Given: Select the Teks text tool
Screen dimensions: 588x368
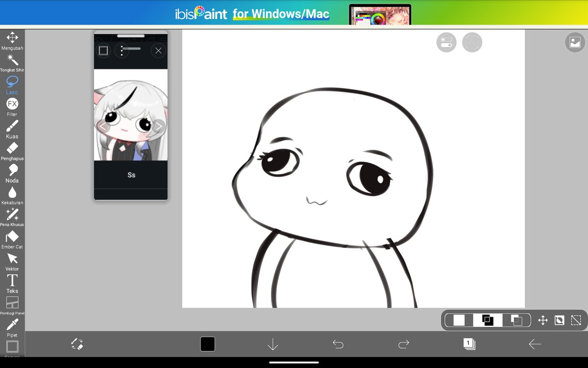Looking at the screenshot, I should click(x=12, y=284).
